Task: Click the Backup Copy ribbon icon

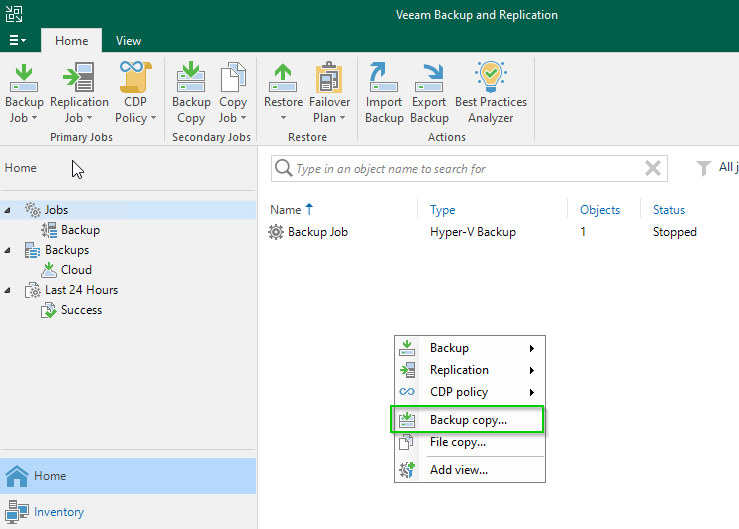Action: pos(191,77)
